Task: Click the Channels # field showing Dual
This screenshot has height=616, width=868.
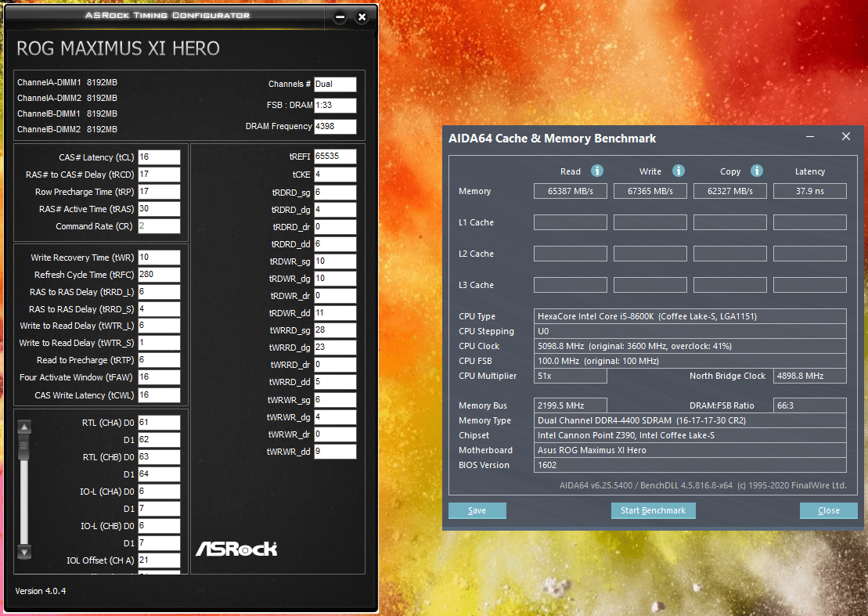Action: [x=335, y=84]
